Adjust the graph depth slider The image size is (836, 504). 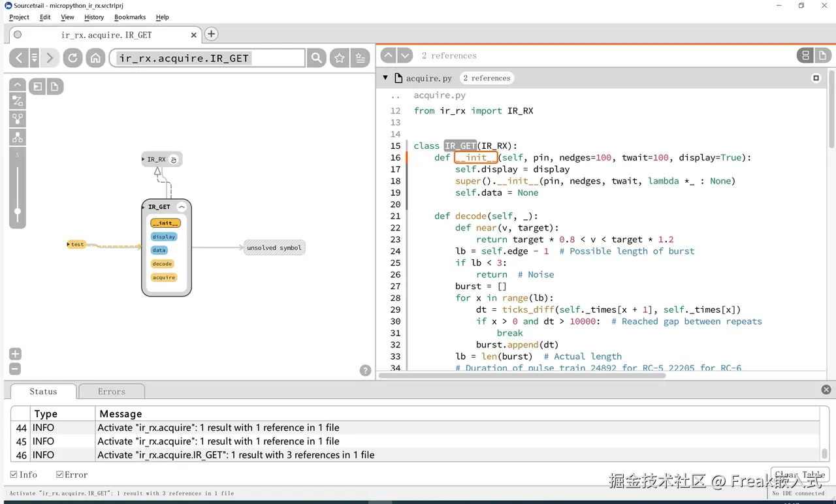[x=18, y=211]
